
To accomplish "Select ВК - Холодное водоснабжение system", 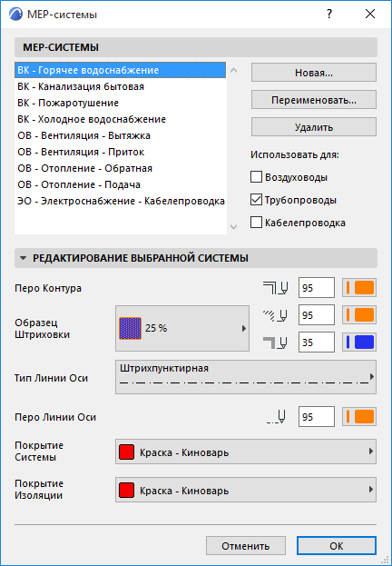I will pos(121,119).
